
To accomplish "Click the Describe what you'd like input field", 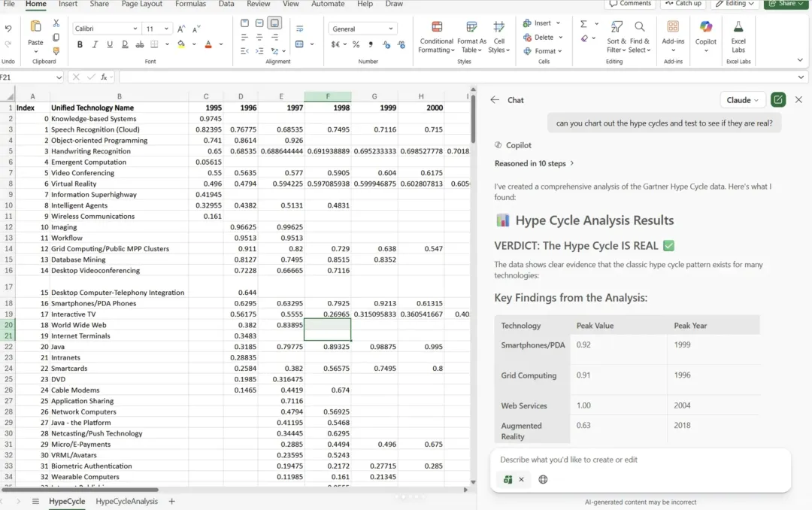I will (641, 460).
